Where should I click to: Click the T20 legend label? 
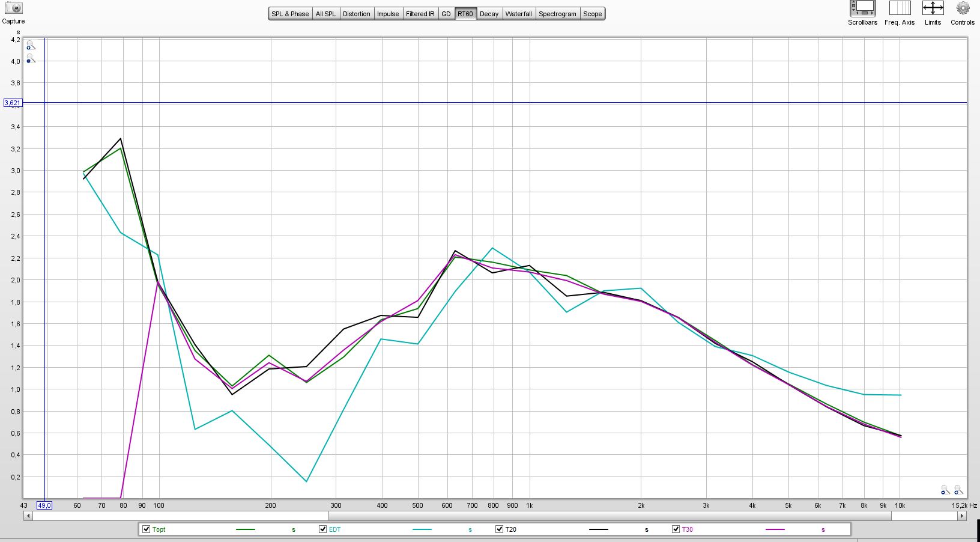click(511, 529)
